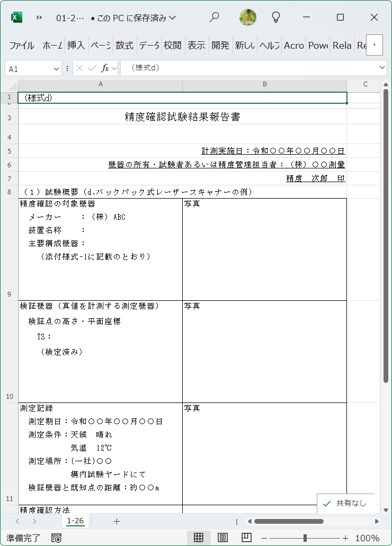Image resolution: width=392 pixels, height=546 pixels.
Task: Open the ファイル tab
Action: click(22, 46)
